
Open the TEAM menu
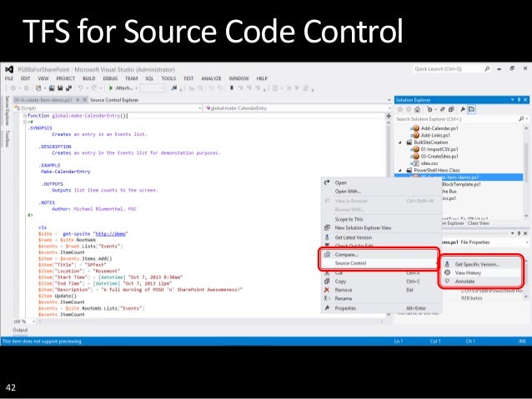coord(131,78)
